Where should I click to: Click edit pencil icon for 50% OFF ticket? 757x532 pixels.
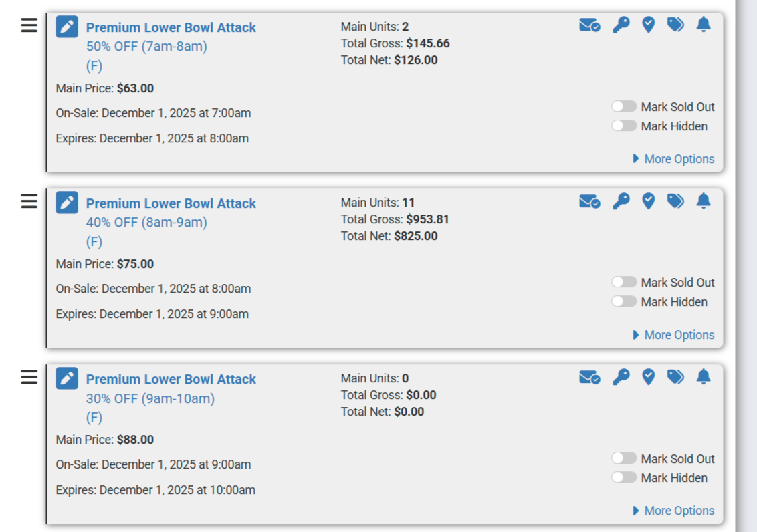67,27
